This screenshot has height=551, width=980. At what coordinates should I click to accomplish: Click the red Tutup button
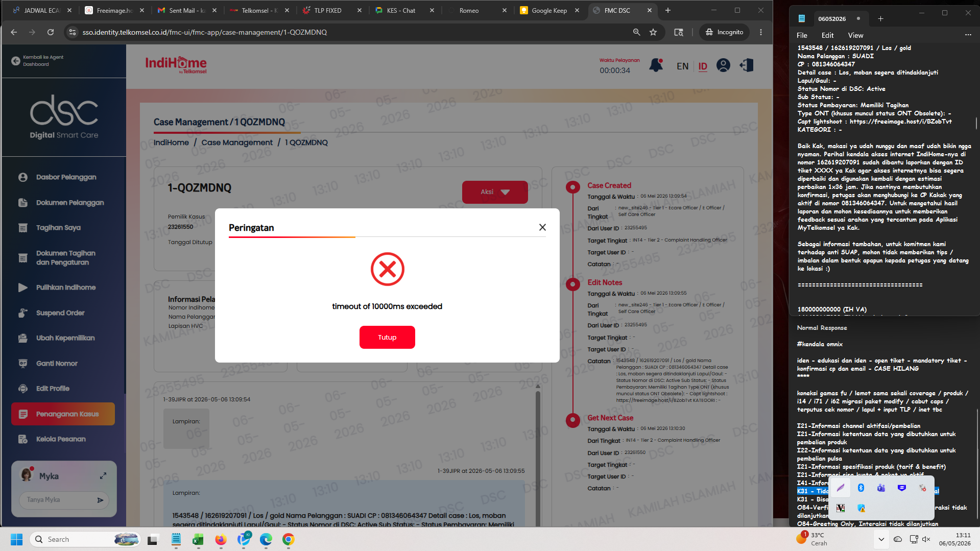pos(387,337)
